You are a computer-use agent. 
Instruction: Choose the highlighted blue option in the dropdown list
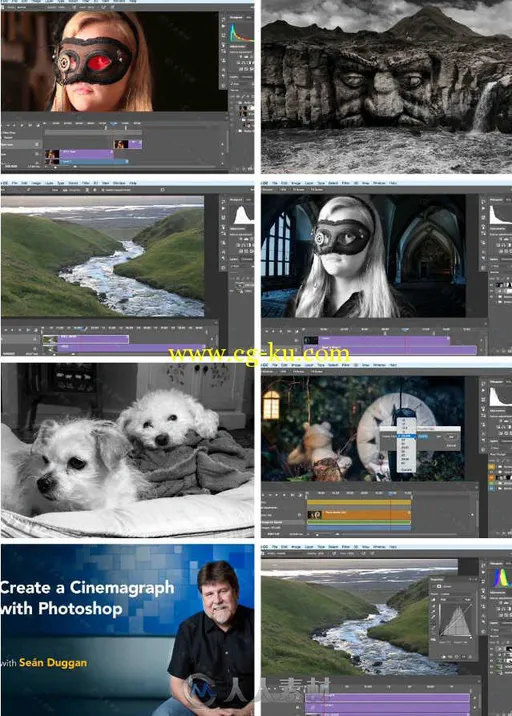pyautogui.click(x=406, y=437)
